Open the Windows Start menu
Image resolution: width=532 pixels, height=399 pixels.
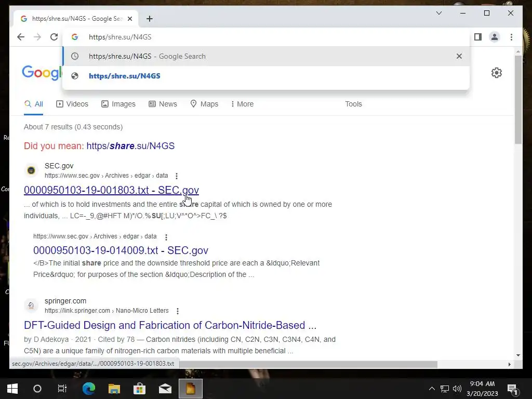[12, 389]
